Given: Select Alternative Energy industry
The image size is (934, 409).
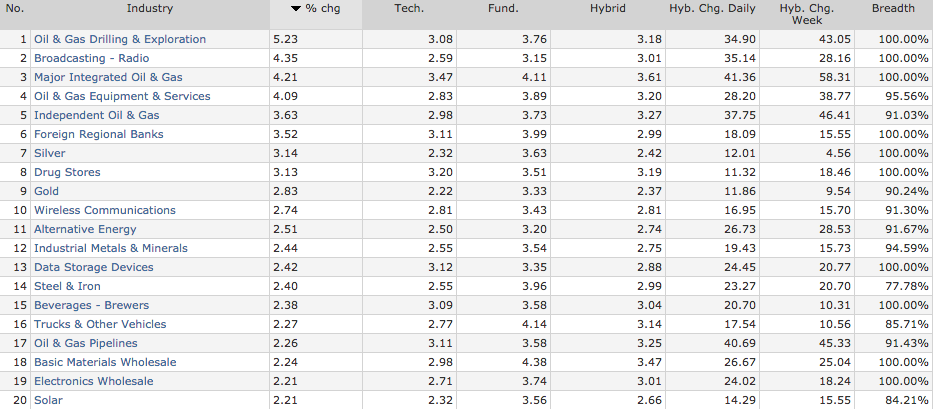Looking at the screenshot, I should tap(85, 229).
